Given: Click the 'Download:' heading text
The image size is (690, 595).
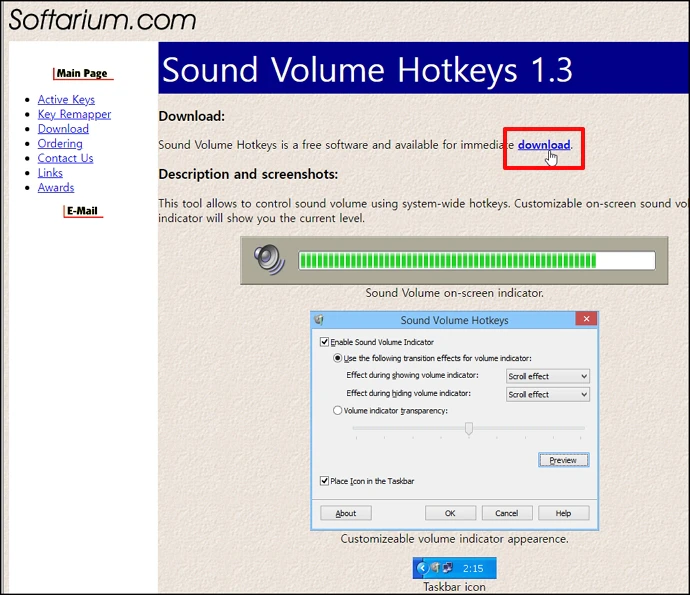Looking at the screenshot, I should 192,116.
